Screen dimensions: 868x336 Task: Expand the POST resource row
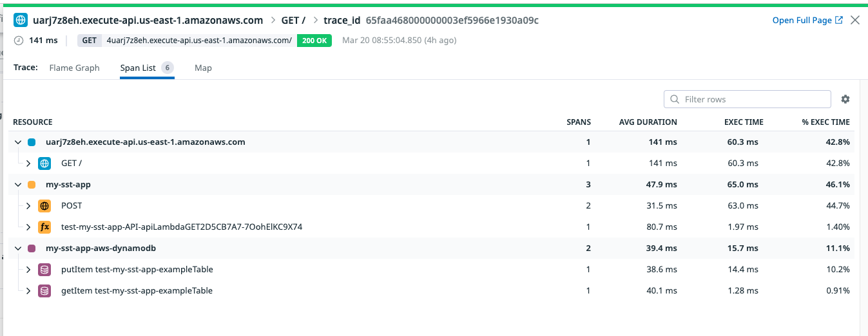click(28, 206)
